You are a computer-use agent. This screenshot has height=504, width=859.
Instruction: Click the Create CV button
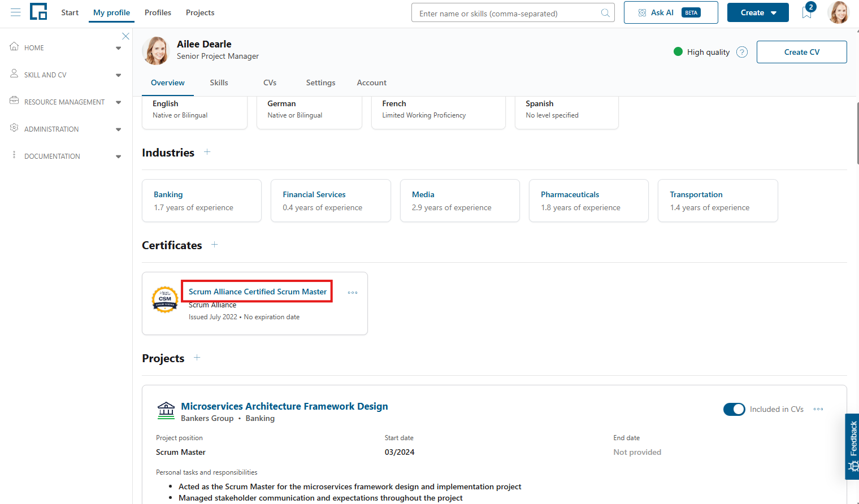(x=801, y=52)
